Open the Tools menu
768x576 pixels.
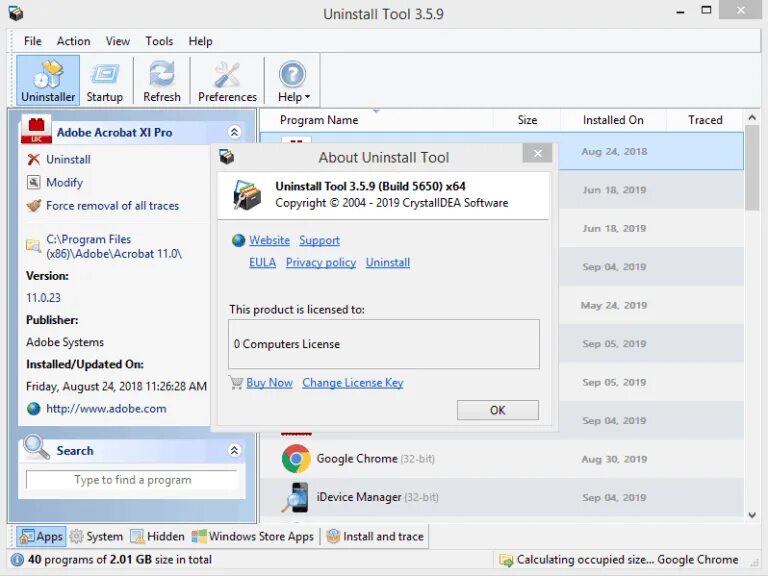click(x=159, y=41)
